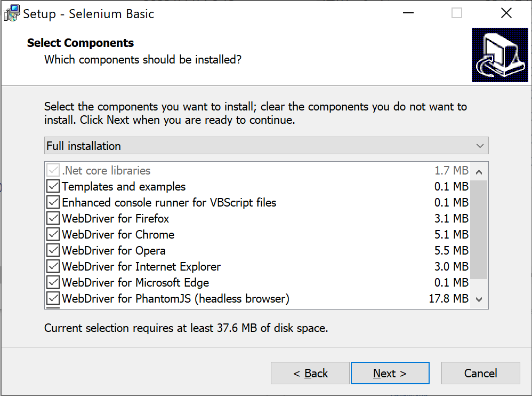Uncheck WebDriver for Internet Explorer

[x=52, y=266]
